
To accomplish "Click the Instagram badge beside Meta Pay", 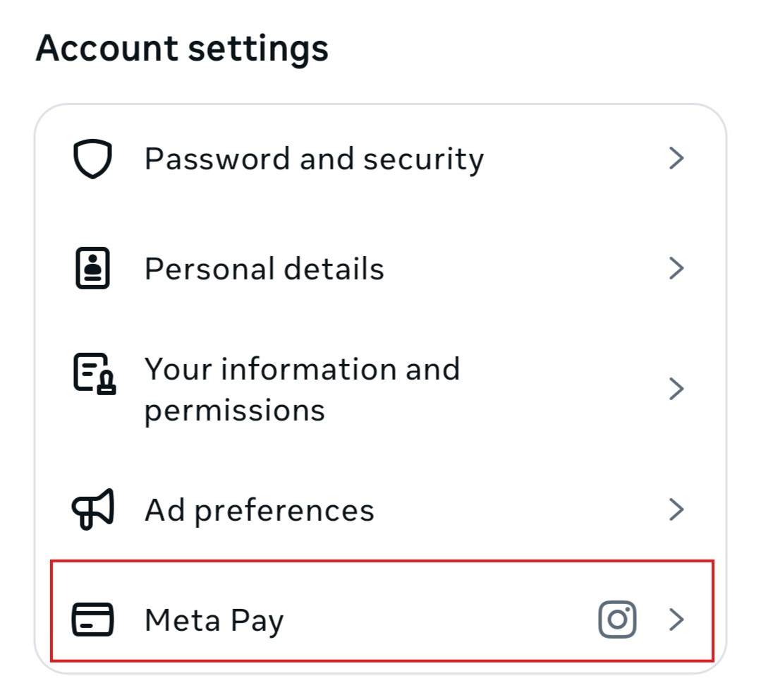I will coord(617,620).
